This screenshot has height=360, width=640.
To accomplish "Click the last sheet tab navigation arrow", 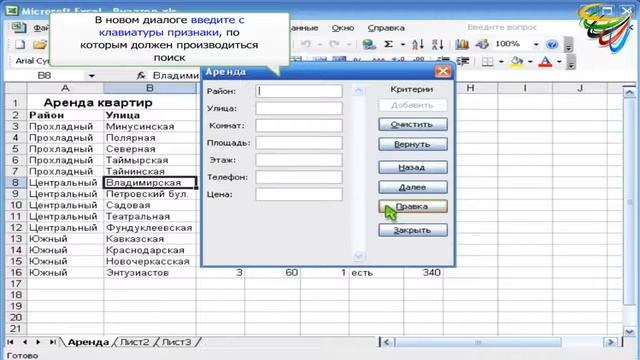I will (x=53, y=342).
